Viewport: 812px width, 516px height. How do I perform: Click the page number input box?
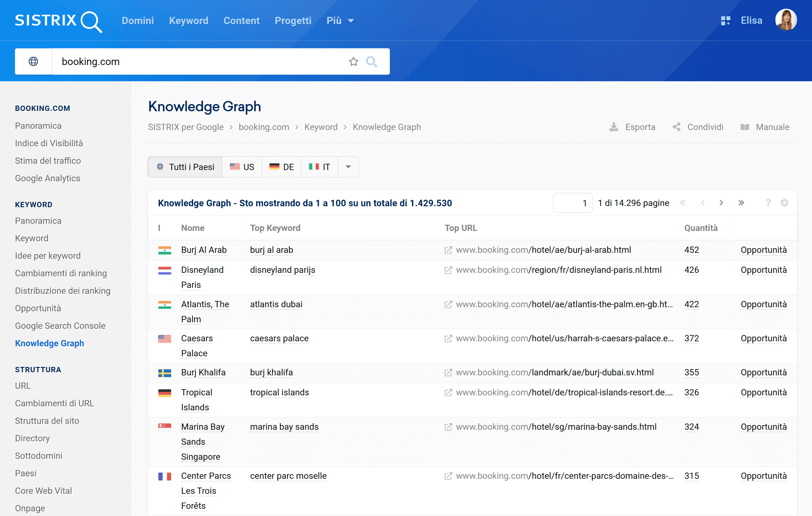[572, 203]
